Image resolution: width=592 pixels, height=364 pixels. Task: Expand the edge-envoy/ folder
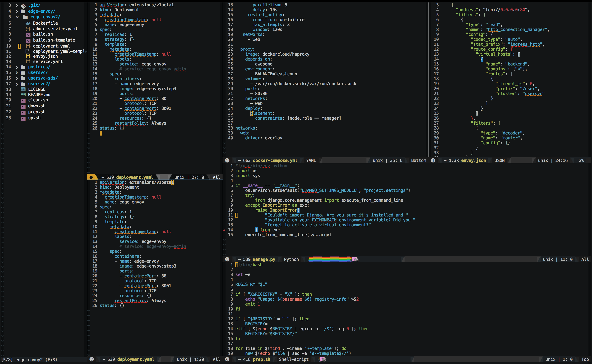pos(17,11)
